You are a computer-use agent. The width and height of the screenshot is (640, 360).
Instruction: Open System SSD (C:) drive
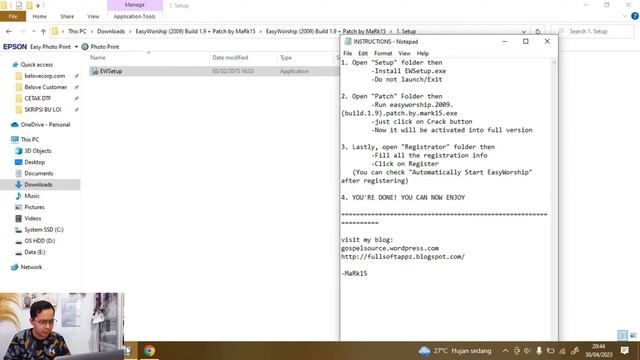click(44, 229)
